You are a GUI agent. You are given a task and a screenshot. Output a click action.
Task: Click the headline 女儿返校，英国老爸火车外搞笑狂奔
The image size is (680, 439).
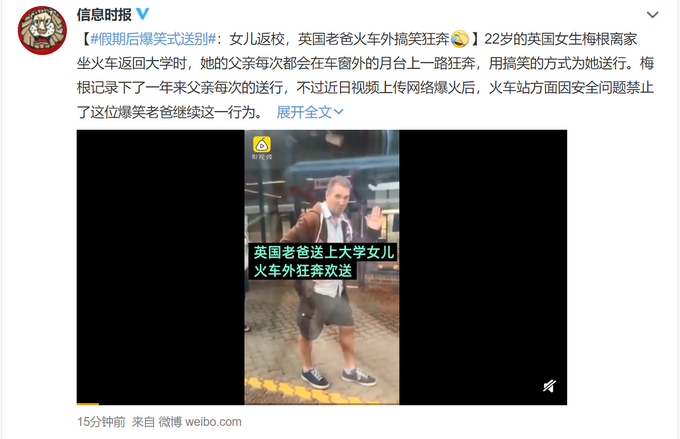pos(339,39)
